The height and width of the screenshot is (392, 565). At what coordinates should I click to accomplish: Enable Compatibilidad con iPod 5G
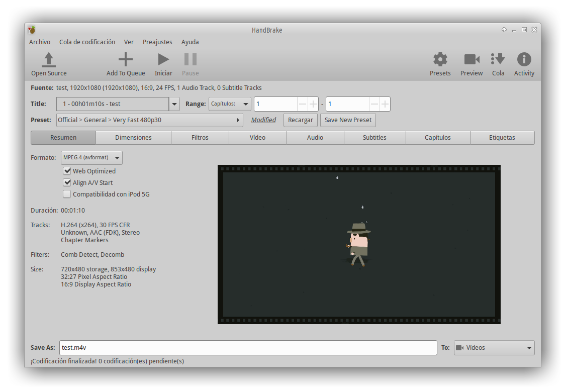pyautogui.click(x=67, y=194)
